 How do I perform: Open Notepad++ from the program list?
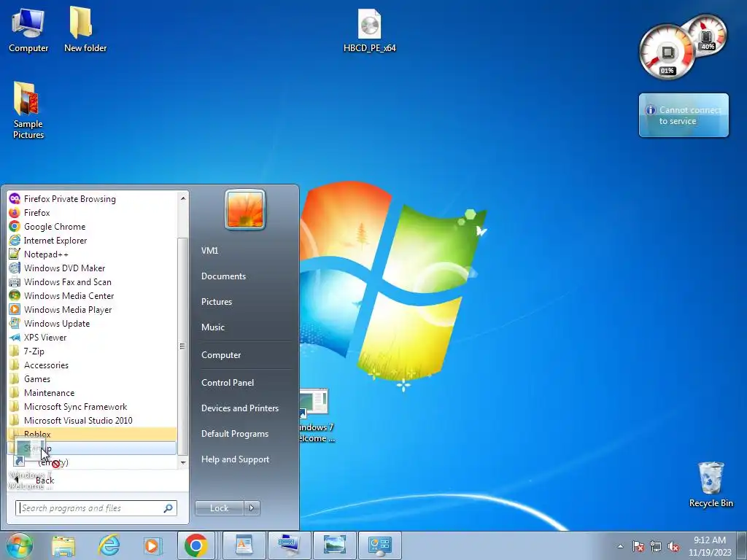[x=92, y=254]
